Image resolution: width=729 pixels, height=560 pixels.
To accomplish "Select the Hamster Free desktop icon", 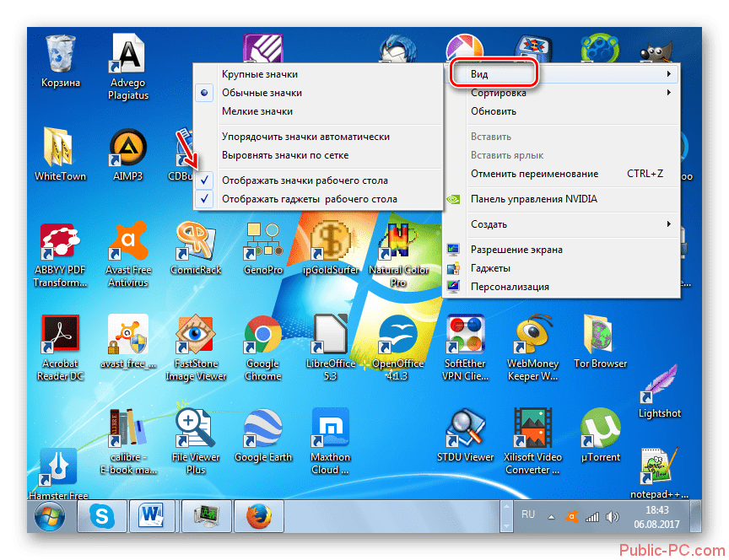I will click(58, 474).
